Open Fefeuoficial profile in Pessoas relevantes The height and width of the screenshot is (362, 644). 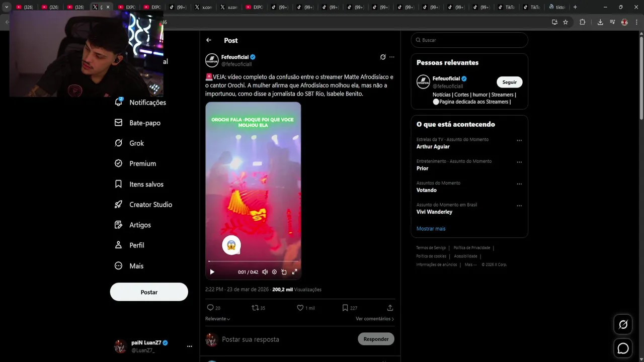click(446, 79)
